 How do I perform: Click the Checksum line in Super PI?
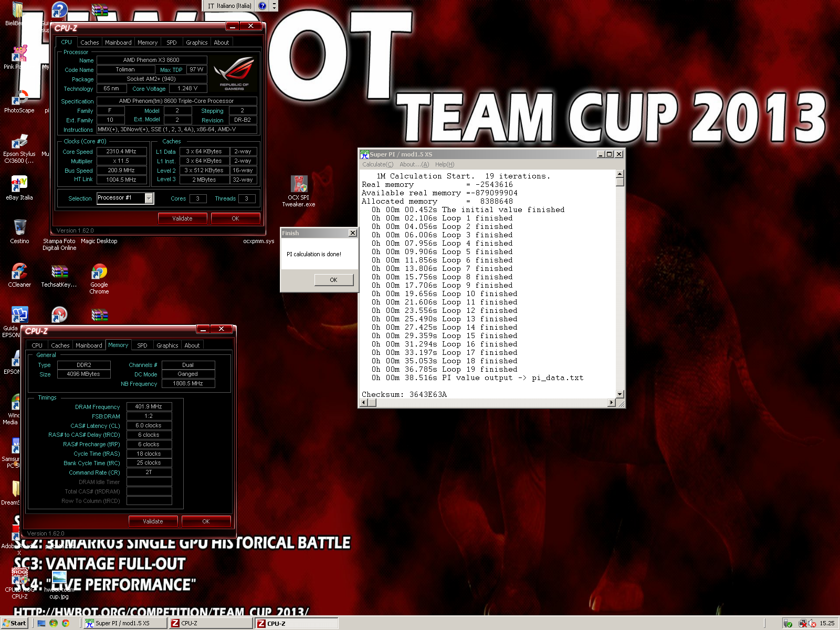404,394
